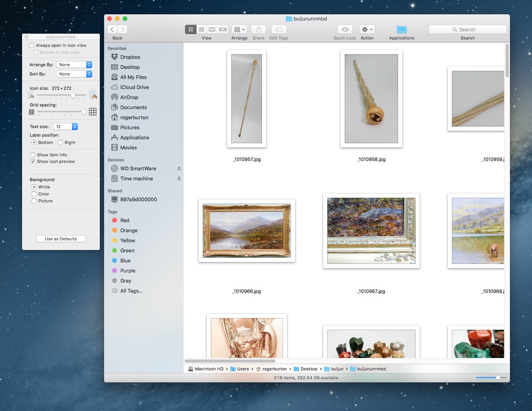Enable the Always open in icon view checkbox
The height and width of the screenshot is (411, 532).
(32, 45)
